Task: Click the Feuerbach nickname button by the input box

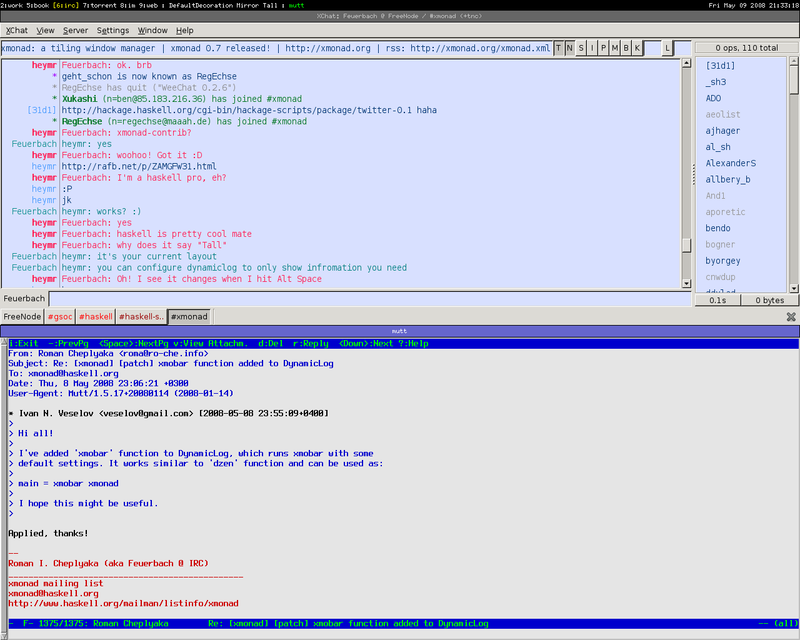Action: click(x=24, y=299)
